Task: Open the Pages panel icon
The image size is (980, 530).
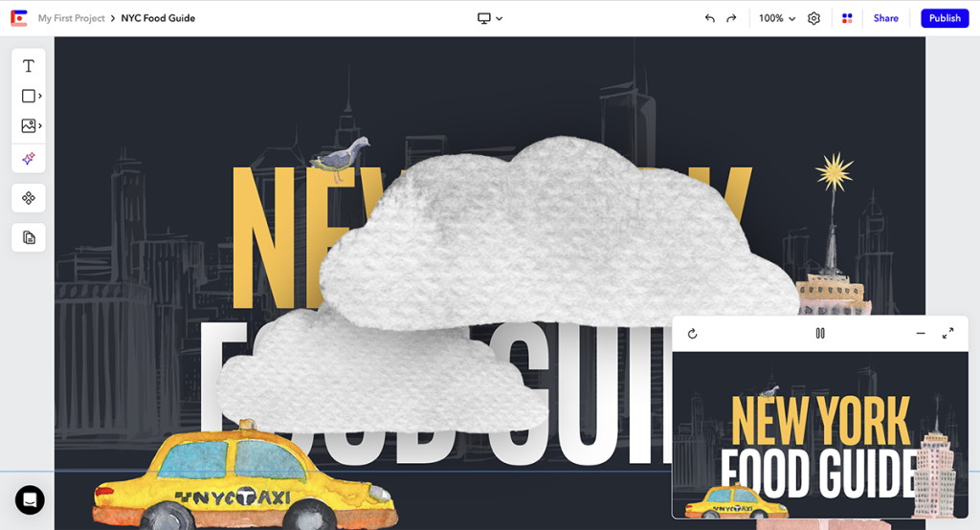Action: (x=29, y=237)
